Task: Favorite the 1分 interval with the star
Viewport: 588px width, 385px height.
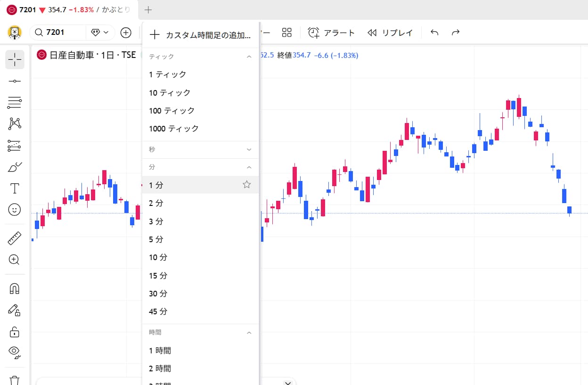Action: pyautogui.click(x=246, y=184)
